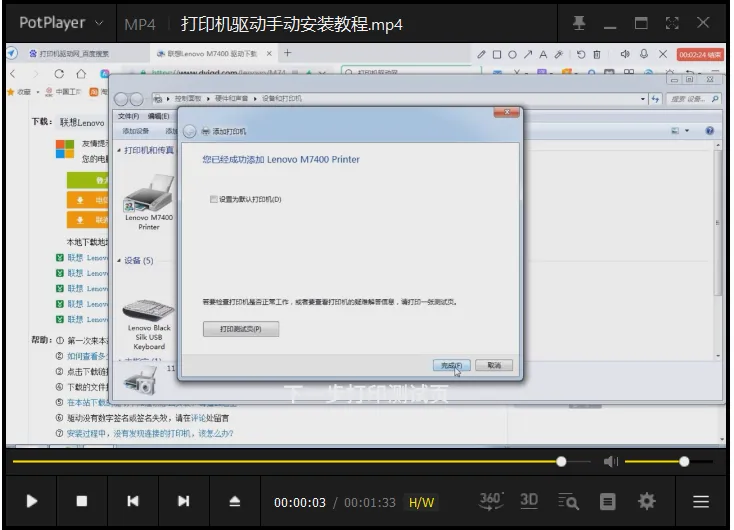This screenshot has height=530, width=734.
Task: Click the 控制面板 breadcrumb
Action: pos(188,99)
